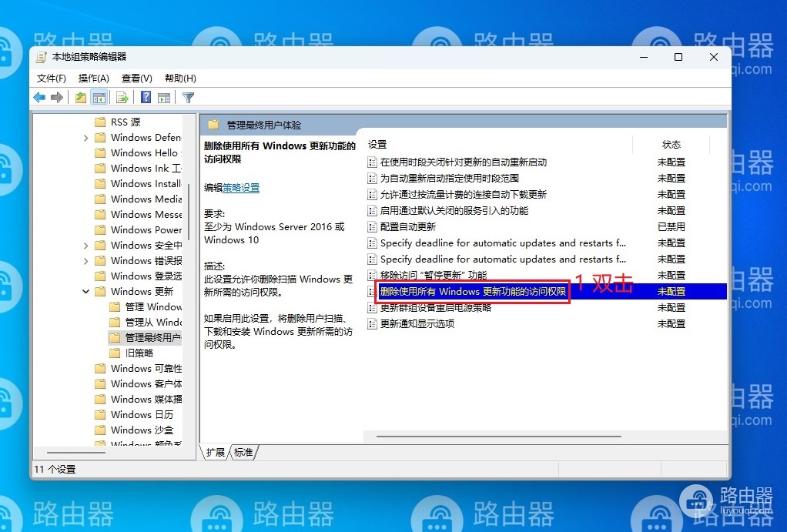This screenshot has width=787, height=532.
Task: Click policy icon beside 更新群组设备重启电源策略
Action: coord(372,308)
